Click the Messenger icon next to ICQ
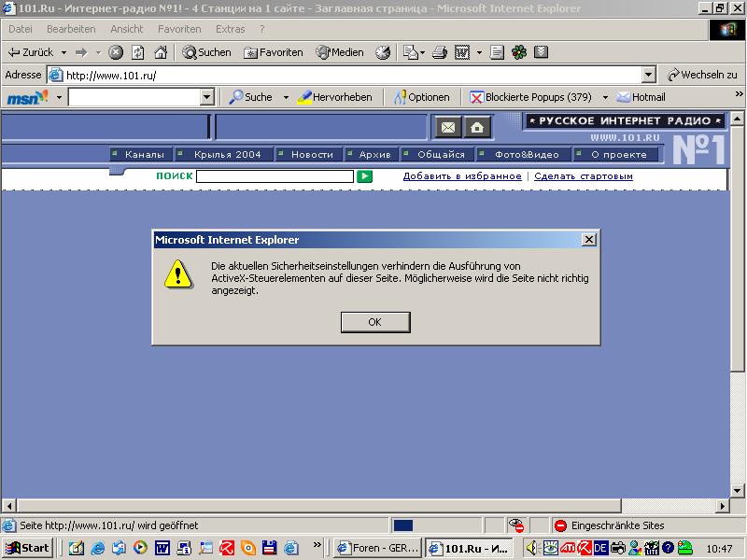Screen dimensions: 747x560 [x=541, y=52]
